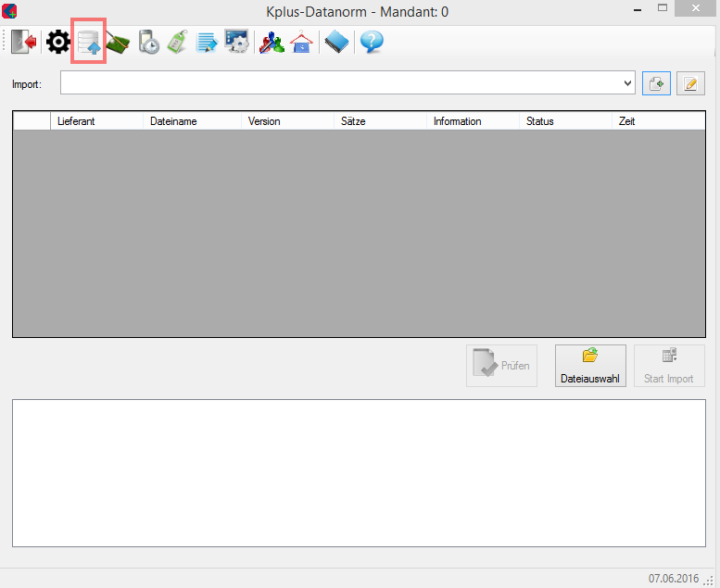Click the green golf course icon
The height and width of the screenshot is (588, 720).
pyautogui.click(x=118, y=43)
